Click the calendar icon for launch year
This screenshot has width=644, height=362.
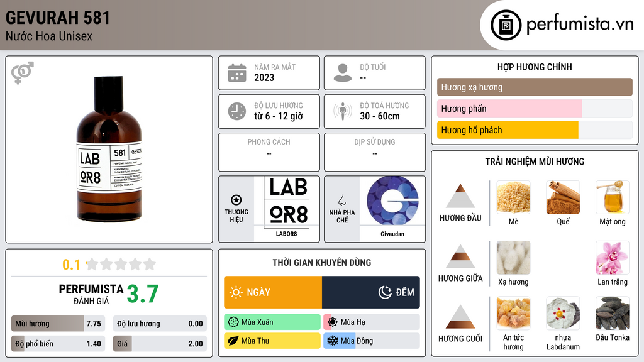pos(237,73)
